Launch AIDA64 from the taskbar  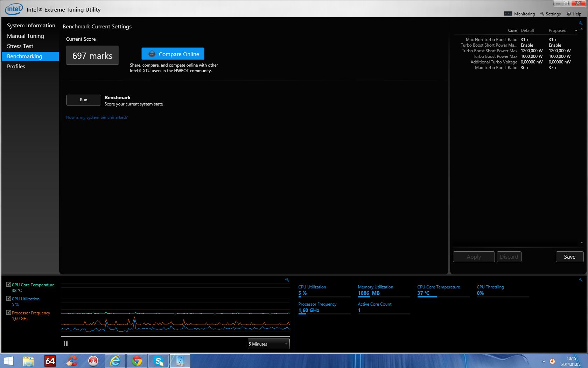point(50,361)
